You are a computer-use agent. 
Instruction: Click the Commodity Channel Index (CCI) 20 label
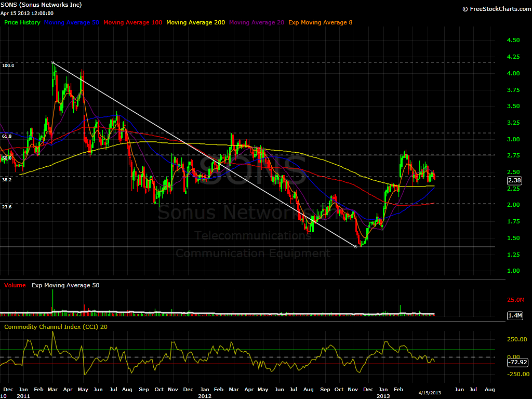coord(56,327)
